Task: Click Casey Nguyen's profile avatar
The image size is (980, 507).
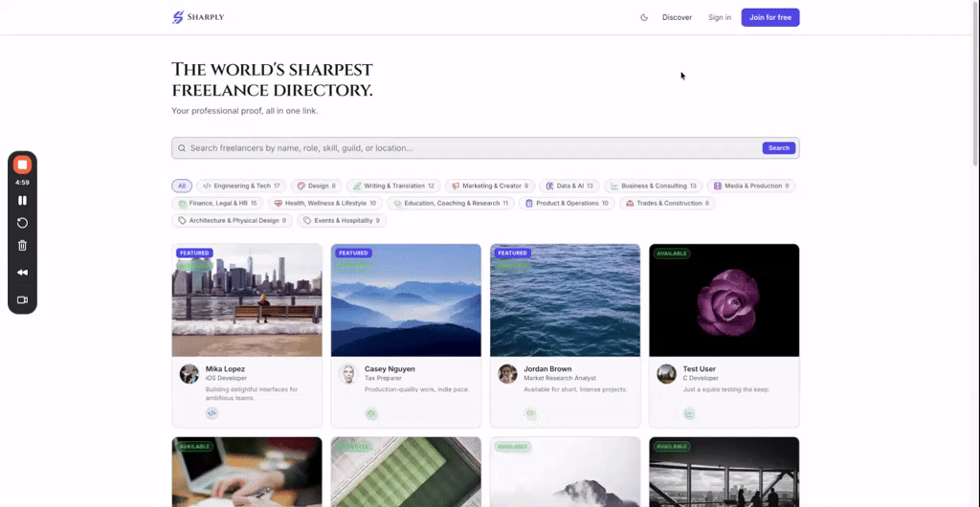Action: pyautogui.click(x=348, y=374)
